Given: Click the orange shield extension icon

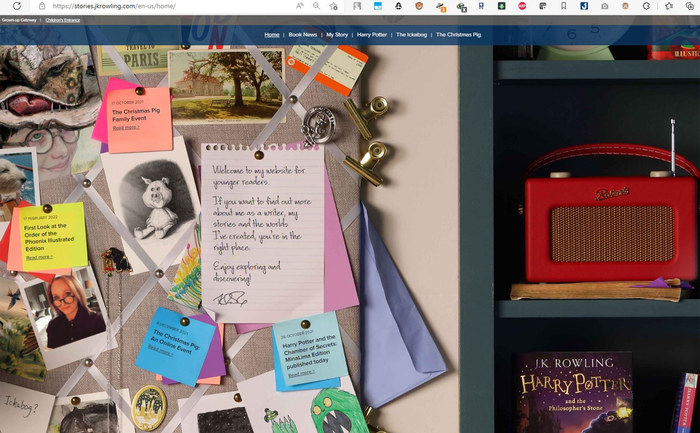Looking at the screenshot, I should tap(419, 6).
